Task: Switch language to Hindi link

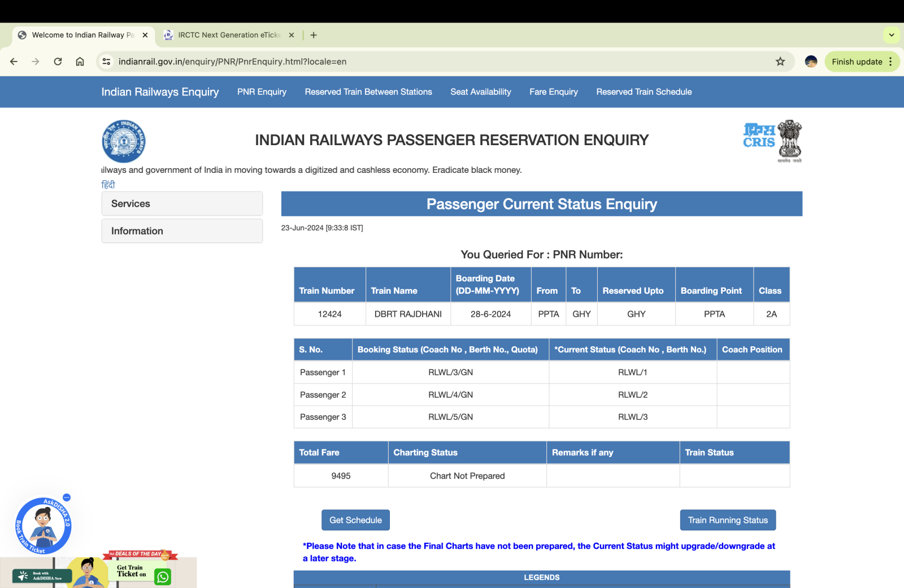Action: click(x=108, y=185)
